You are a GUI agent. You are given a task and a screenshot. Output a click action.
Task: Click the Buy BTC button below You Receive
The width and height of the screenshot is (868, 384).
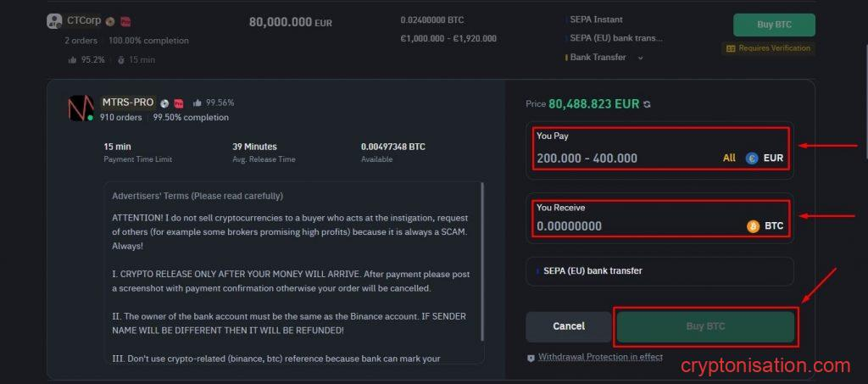click(x=705, y=326)
